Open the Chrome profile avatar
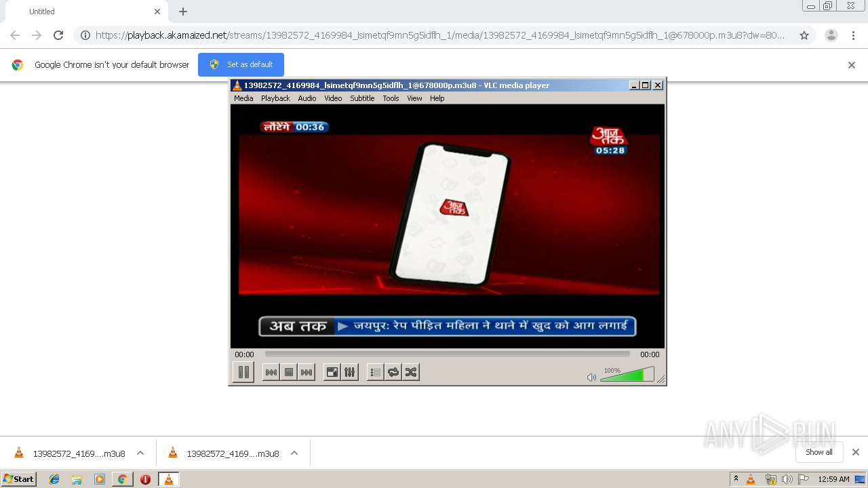Image resolution: width=868 pixels, height=488 pixels. pyautogui.click(x=831, y=35)
